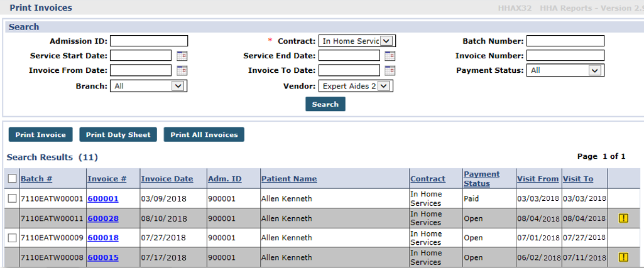The width and height of the screenshot is (644, 268).
Task: Click the Search button
Action: point(325,104)
